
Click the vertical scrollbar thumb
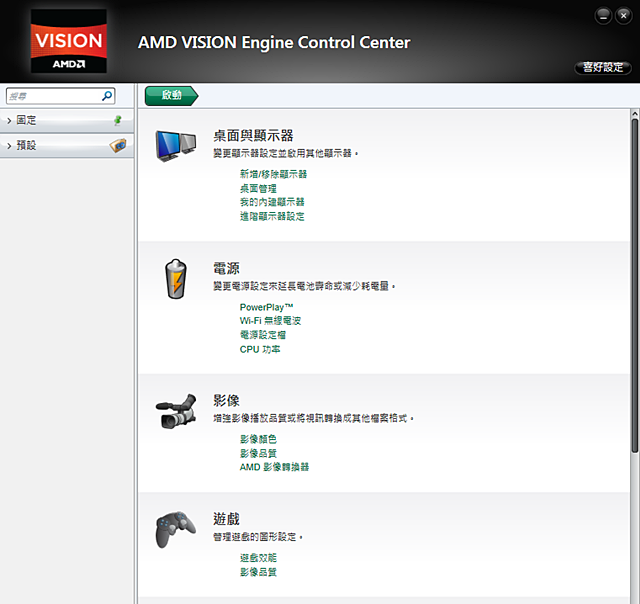click(635, 286)
